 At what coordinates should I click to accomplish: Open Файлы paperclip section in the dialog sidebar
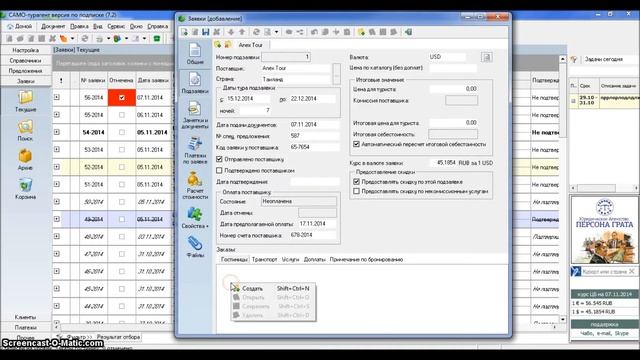[x=195, y=247]
